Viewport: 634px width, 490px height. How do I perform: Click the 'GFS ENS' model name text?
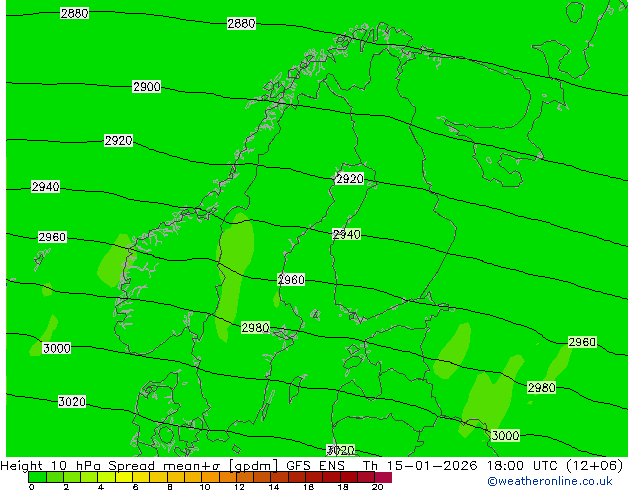point(316,466)
